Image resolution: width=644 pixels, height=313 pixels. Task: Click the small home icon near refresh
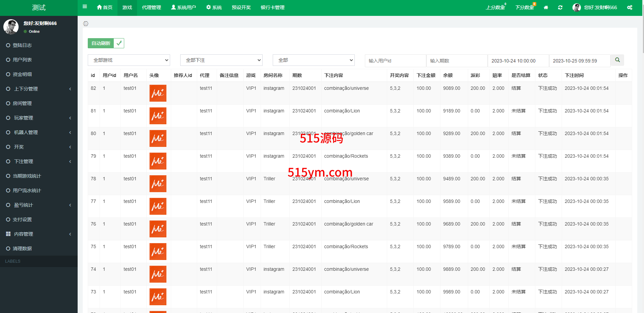point(546,7)
